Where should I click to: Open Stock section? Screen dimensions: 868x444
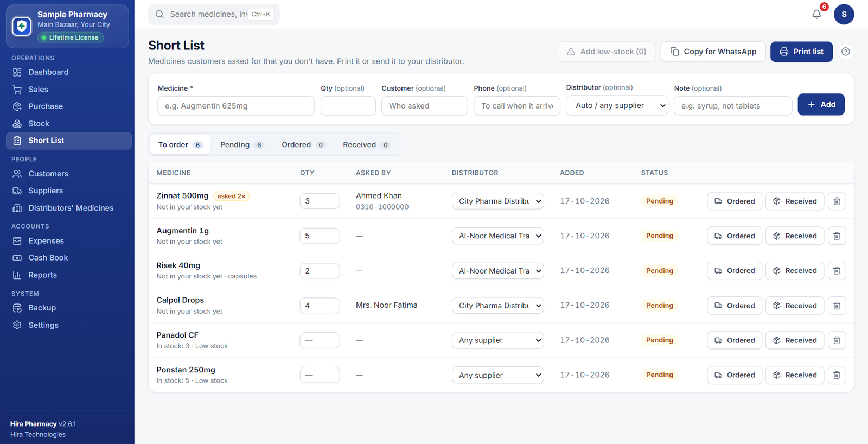coord(69,124)
